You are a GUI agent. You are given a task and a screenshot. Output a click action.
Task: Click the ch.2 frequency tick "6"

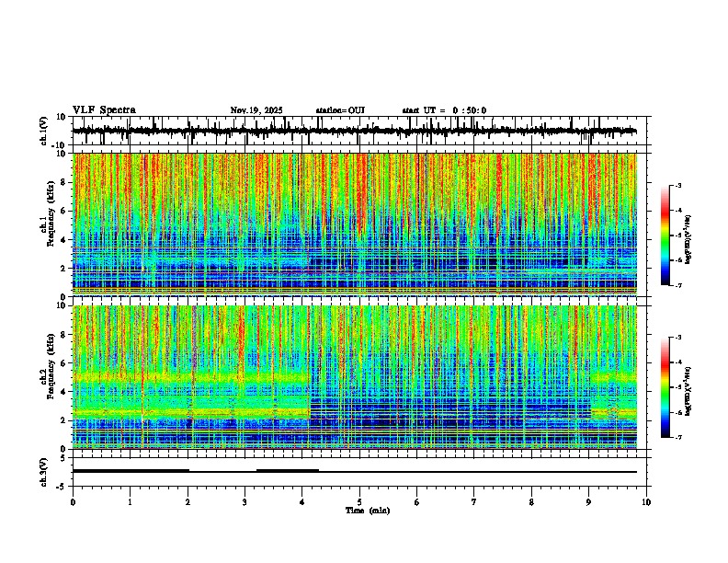(63, 363)
